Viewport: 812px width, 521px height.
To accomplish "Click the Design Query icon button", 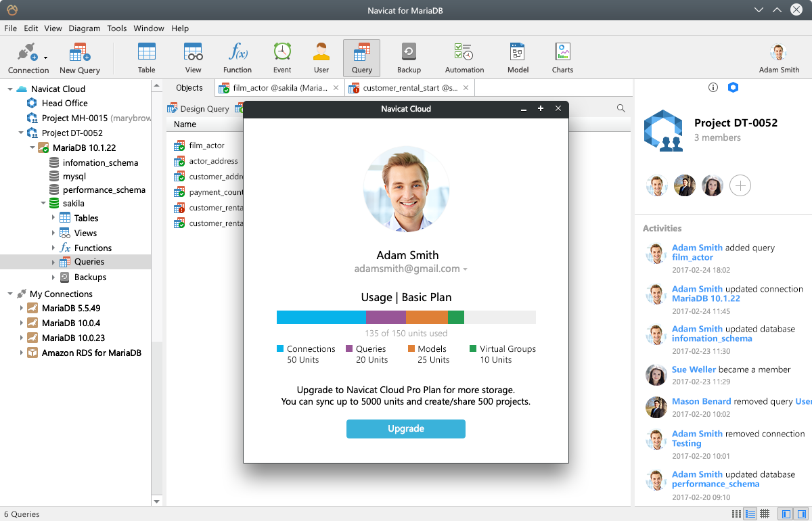I will [199, 109].
